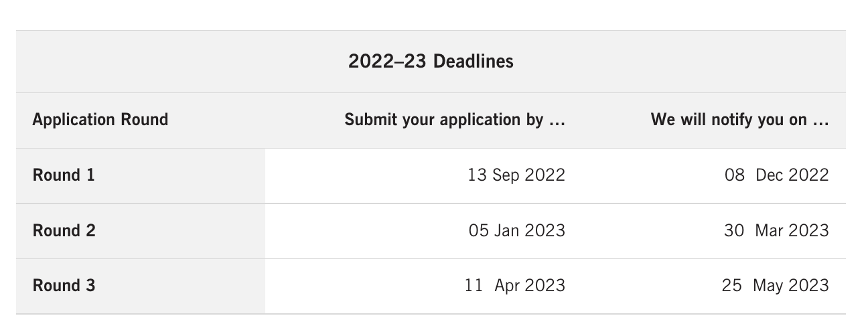Image resolution: width=868 pixels, height=332 pixels.
Task: Click the 11 Apr 2023 deadline cell
Action: [x=515, y=286]
